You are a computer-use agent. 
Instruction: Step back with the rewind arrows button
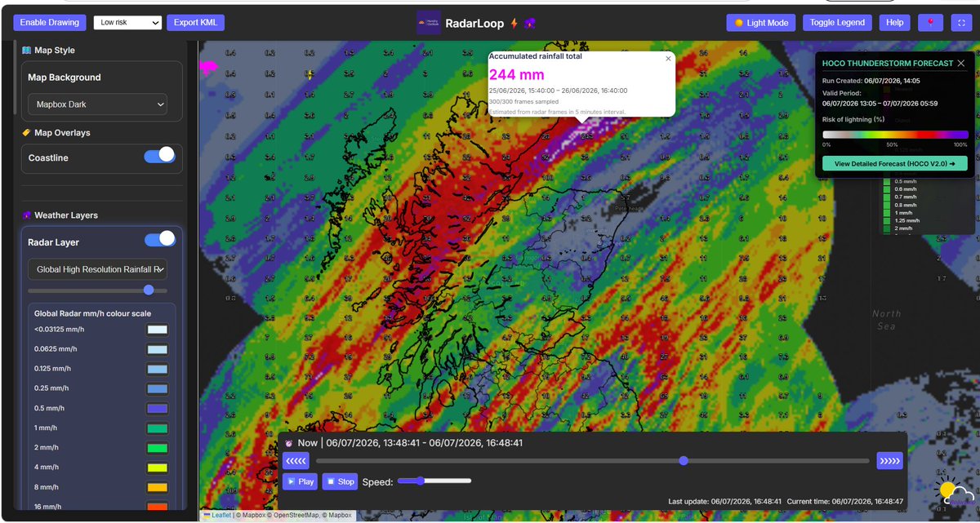[296, 461]
